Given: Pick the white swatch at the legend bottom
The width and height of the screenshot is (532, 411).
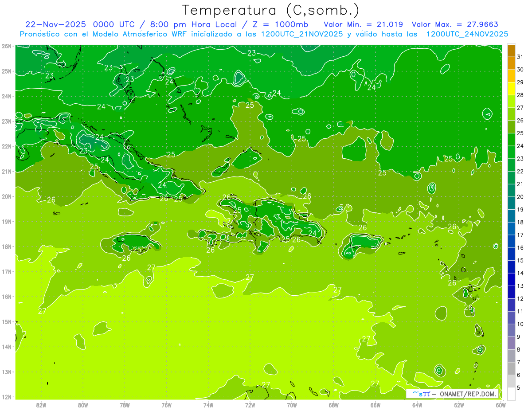Looking at the screenshot, I should (x=511, y=394).
